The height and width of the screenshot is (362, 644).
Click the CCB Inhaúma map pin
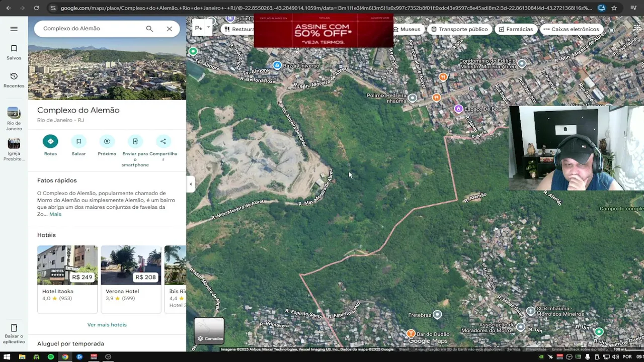pyautogui.click(x=530, y=311)
